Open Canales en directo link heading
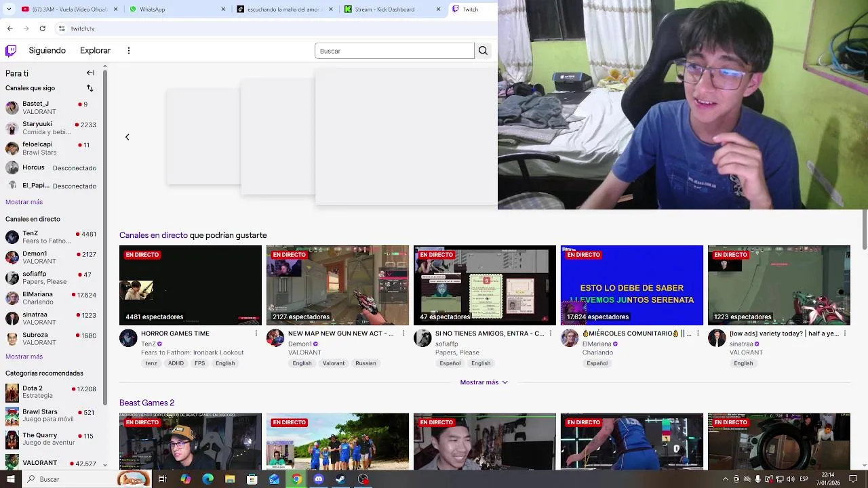The image size is (868, 488). pyautogui.click(x=153, y=235)
